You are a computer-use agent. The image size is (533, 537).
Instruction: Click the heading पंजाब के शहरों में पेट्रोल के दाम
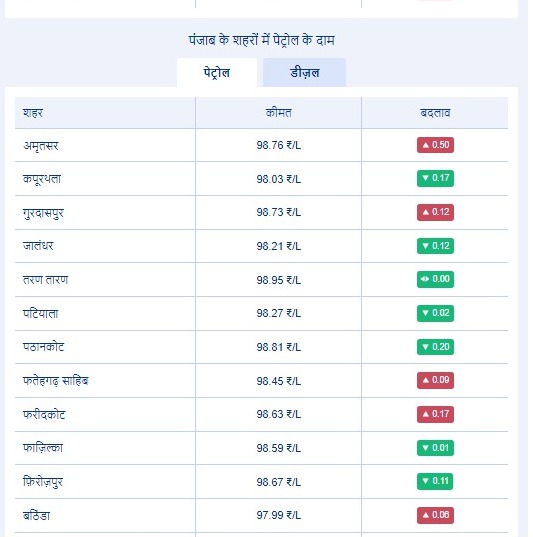(261, 40)
